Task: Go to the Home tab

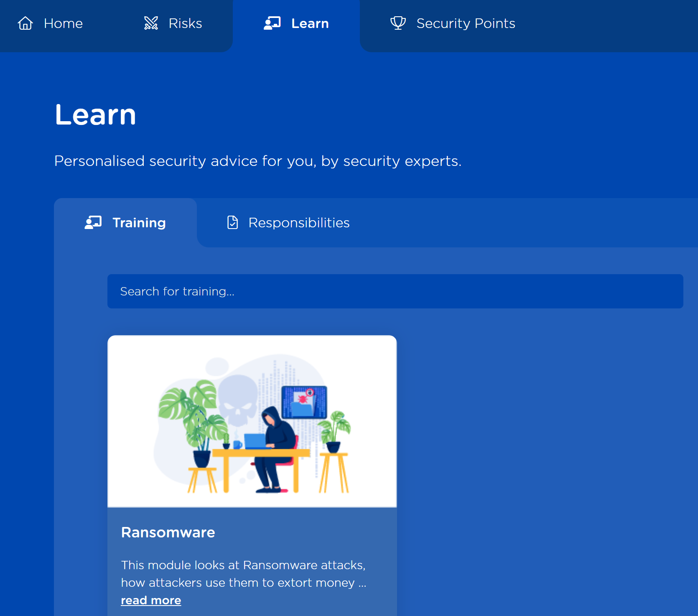Action: point(51,23)
